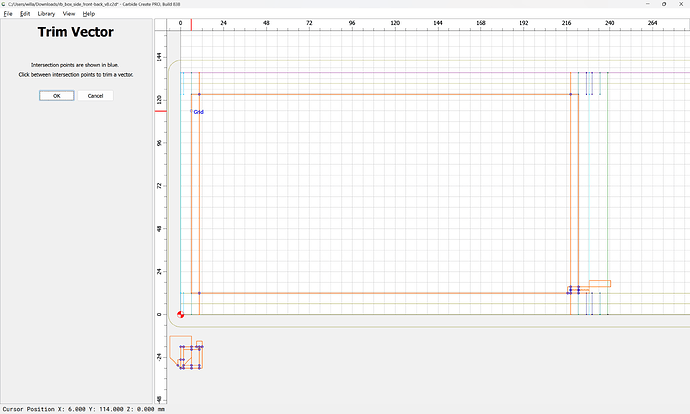Confirm trim with the OK button
Viewport: 690px width, 414px height.
point(57,96)
